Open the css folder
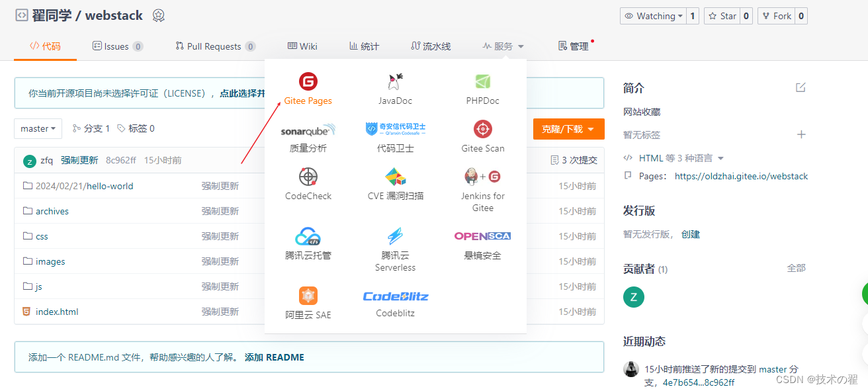The image size is (868, 391). click(x=42, y=236)
